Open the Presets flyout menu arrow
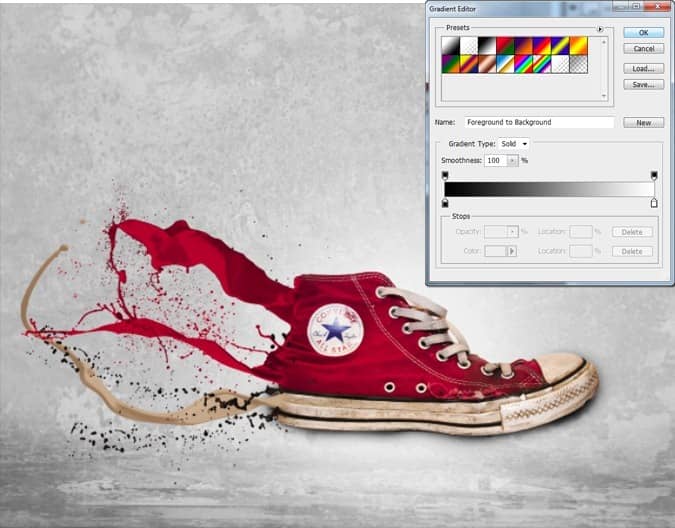 (x=600, y=29)
